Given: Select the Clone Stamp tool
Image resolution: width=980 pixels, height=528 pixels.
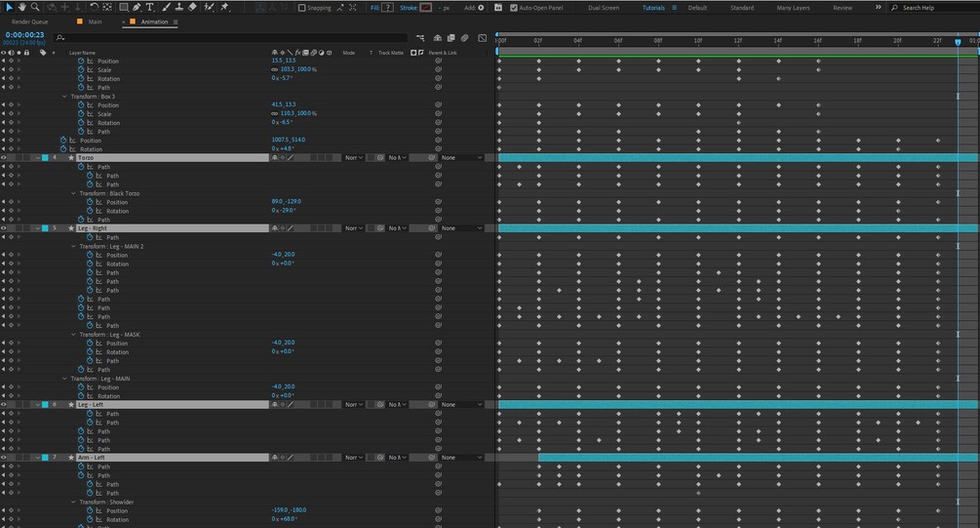Looking at the screenshot, I should click(x=178, y=7).
